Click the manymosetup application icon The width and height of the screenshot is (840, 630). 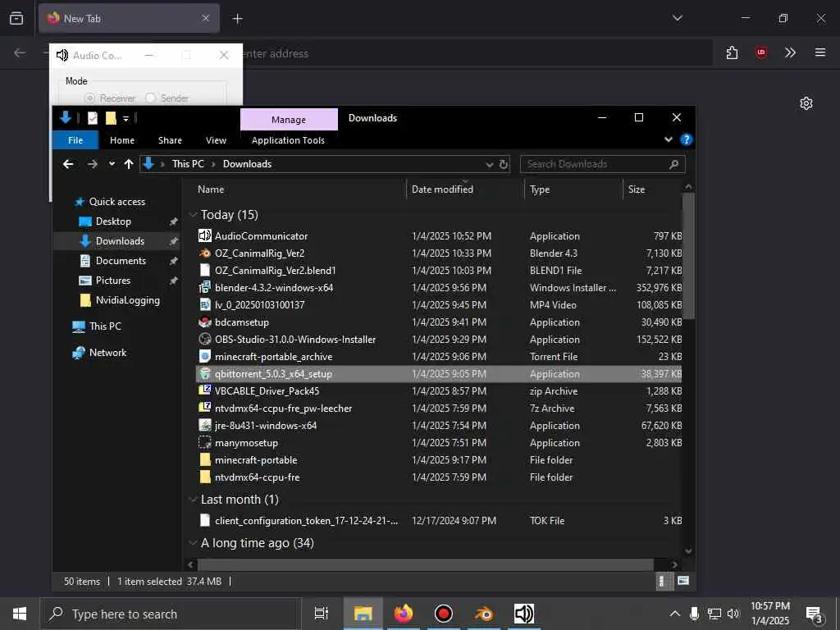(x=204, y=442)
